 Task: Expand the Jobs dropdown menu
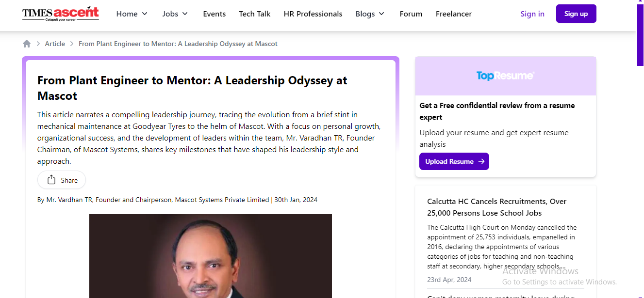pos(175,14)
